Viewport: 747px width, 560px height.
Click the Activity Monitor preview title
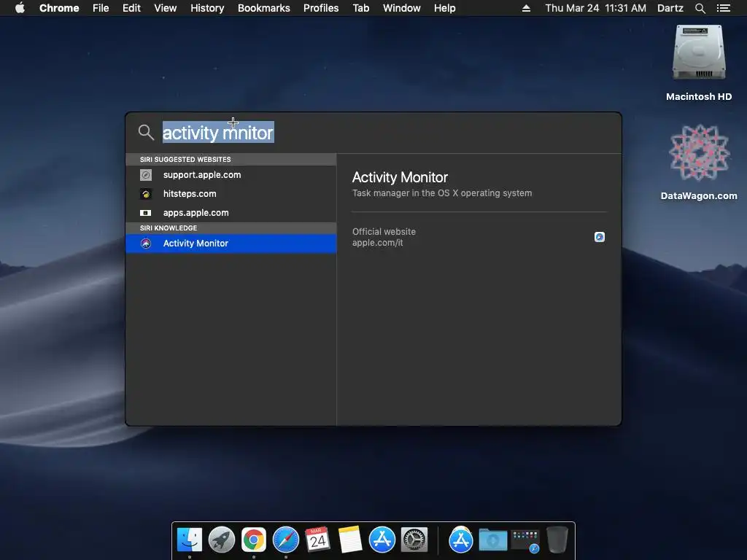tap(400, 177)
